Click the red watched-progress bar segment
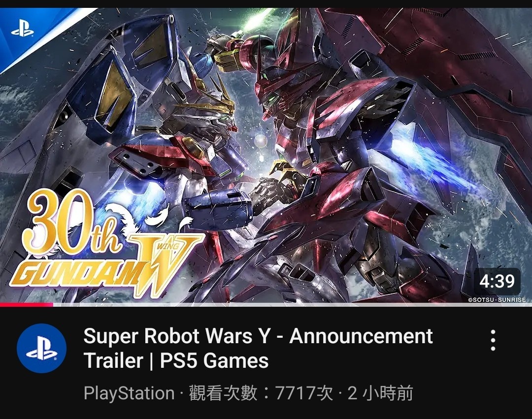This screenshot has width=532, height=419. pyautogui.click(x=27, y=304)
